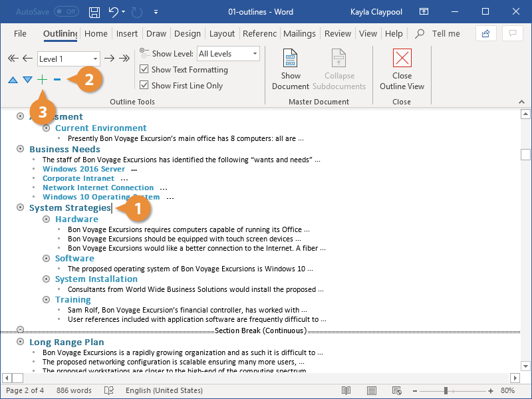
Task: Toggle expand symbol beside Current Environment
Action: click(46, 128)
